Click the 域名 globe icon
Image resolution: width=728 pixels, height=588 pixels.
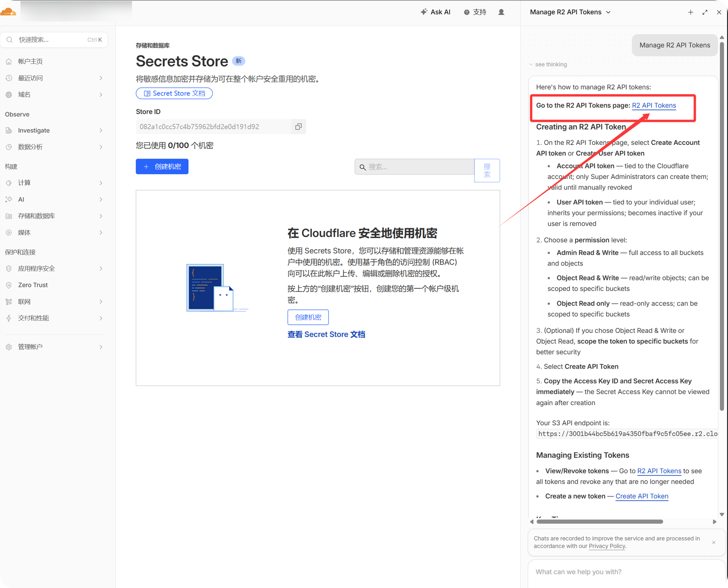(9, 95)
